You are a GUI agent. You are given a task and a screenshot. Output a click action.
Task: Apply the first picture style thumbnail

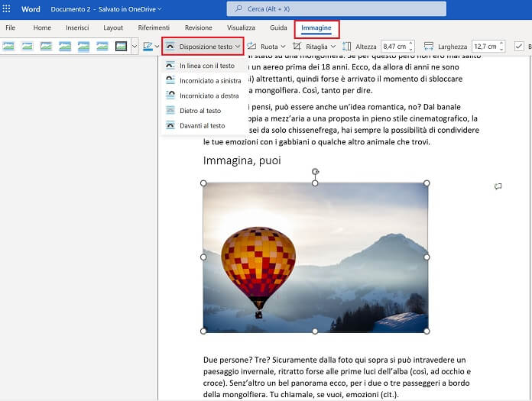pos(8,47)
